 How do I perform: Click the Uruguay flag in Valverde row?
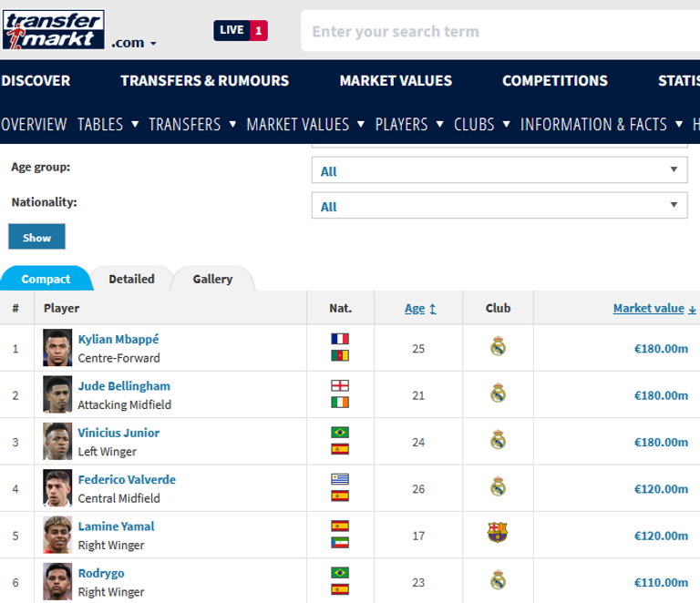click(x=340, y=479)
